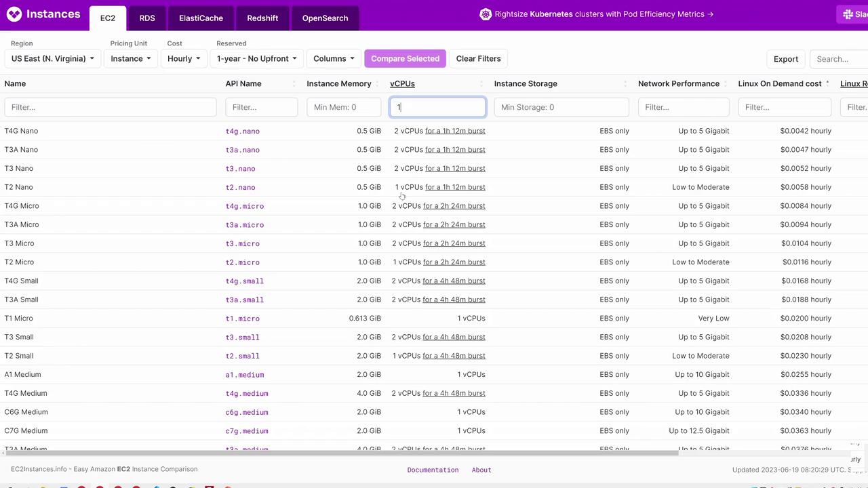Switch to the RDS tab

coord(147,18)
